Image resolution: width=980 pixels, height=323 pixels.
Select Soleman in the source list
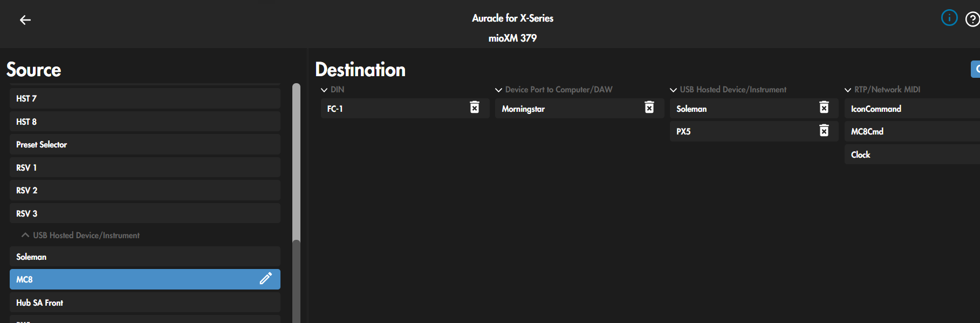click(145, 257)
